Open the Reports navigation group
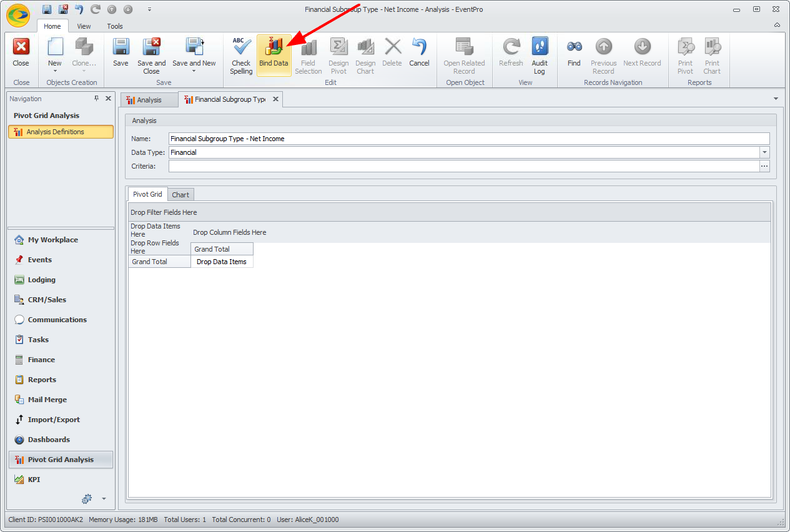This screenshot has width=790, height=532. click(x=61, y=380)
